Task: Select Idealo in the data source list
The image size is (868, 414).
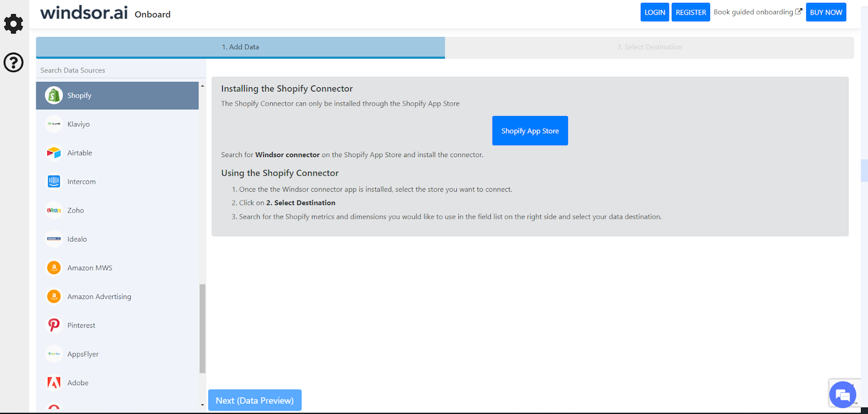Action: [117, 239]
